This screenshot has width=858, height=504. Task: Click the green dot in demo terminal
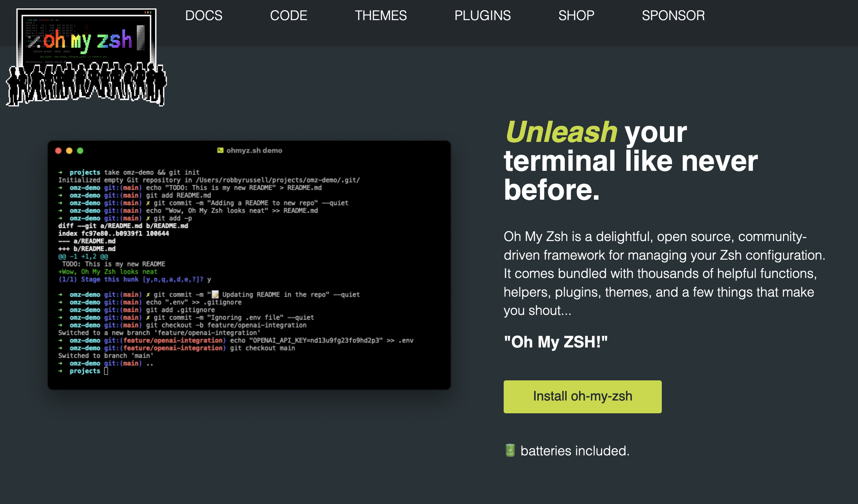[80, 151]
